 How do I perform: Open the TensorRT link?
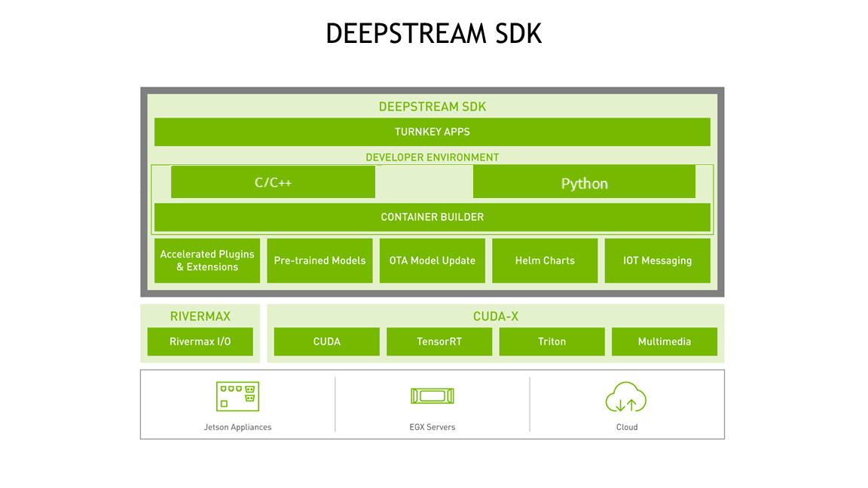tap(439, 341)
